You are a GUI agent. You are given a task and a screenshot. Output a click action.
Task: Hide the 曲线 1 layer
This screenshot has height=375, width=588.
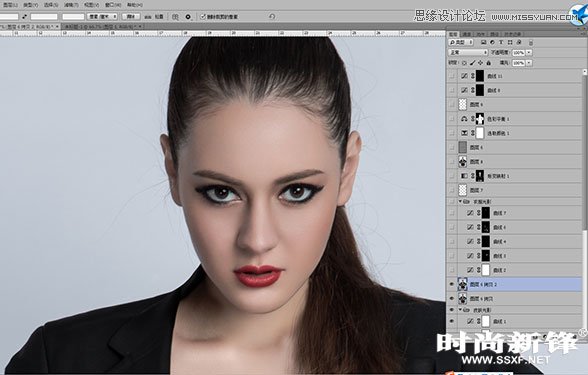click(x=452, y=321)
